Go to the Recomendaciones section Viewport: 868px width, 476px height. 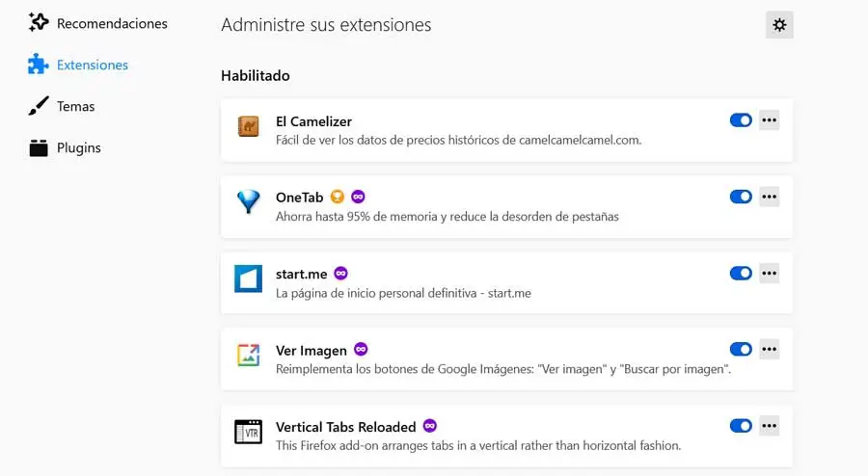click(111, 23)
